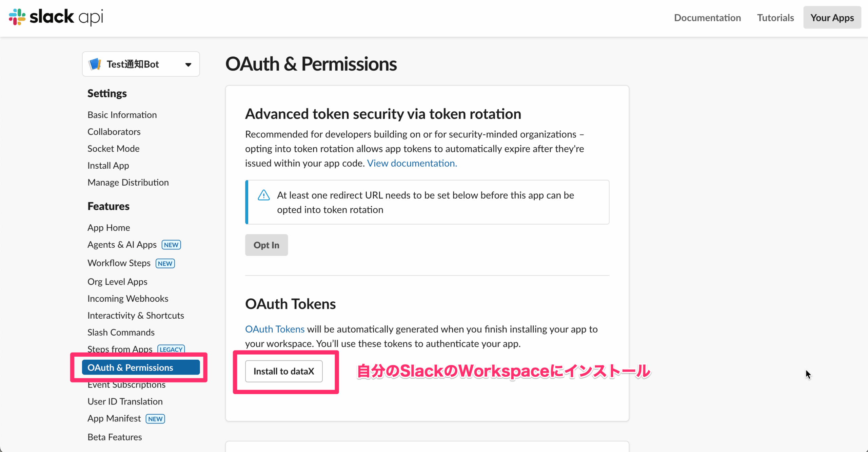Select Basic Information in sidebar
Viewport: 868px width, 452px height.
(x=122, y=115)
